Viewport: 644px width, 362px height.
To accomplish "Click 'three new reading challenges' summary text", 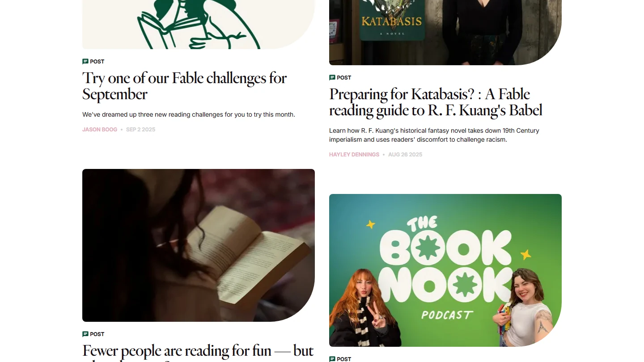I will click(x=189, y=114).
